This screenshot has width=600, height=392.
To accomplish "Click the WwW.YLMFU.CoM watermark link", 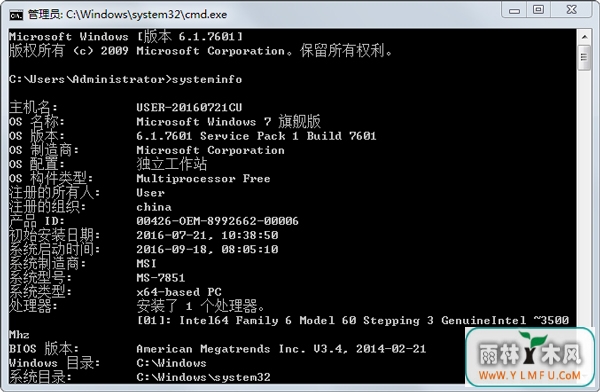I will [x=530, y=375].
